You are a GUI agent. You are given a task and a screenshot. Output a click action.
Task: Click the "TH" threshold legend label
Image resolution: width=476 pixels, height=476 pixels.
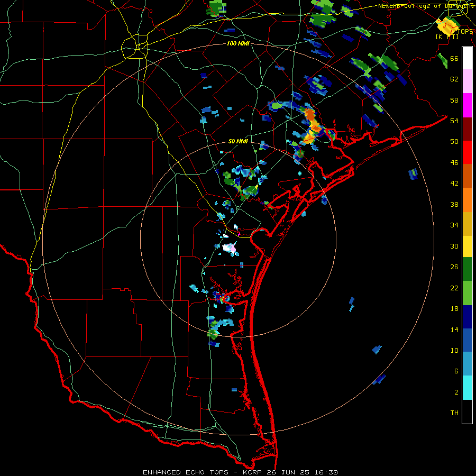tap(454, 413)
